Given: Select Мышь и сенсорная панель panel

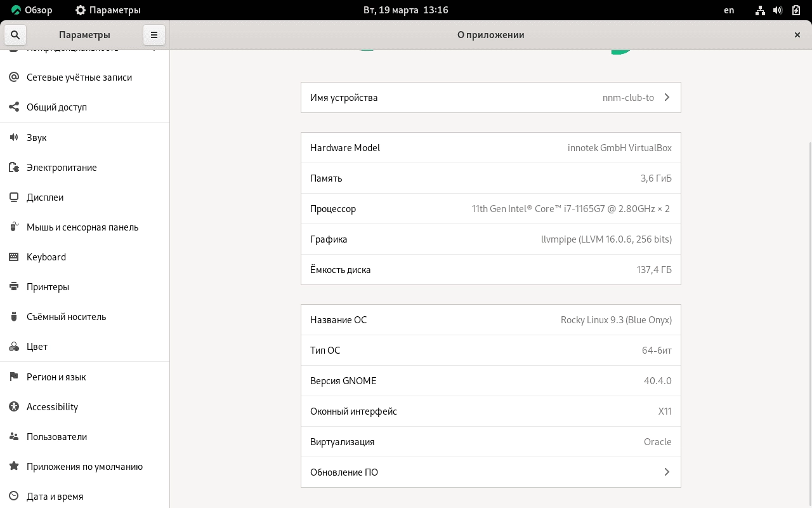Looking at the screenshot, I should click(85, 227).
